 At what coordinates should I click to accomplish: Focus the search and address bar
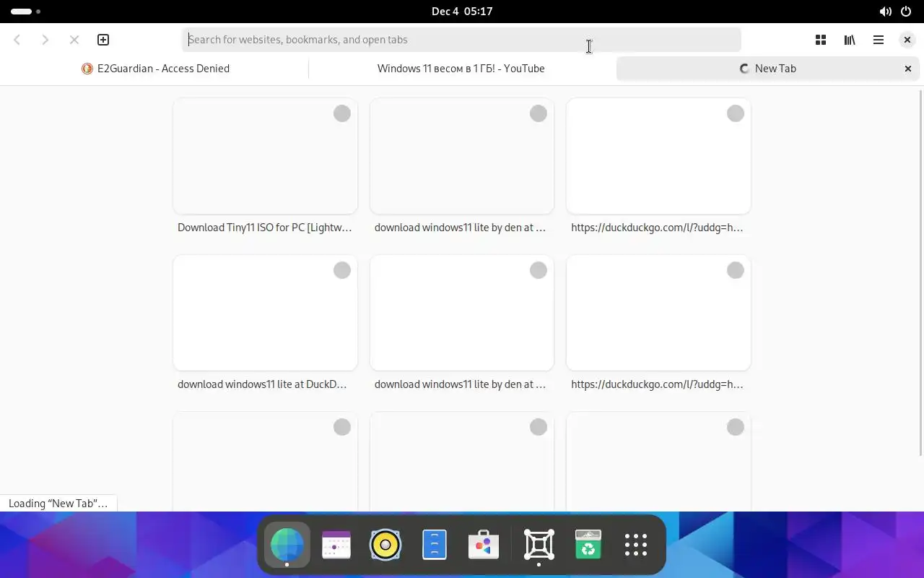click(461, 40)
